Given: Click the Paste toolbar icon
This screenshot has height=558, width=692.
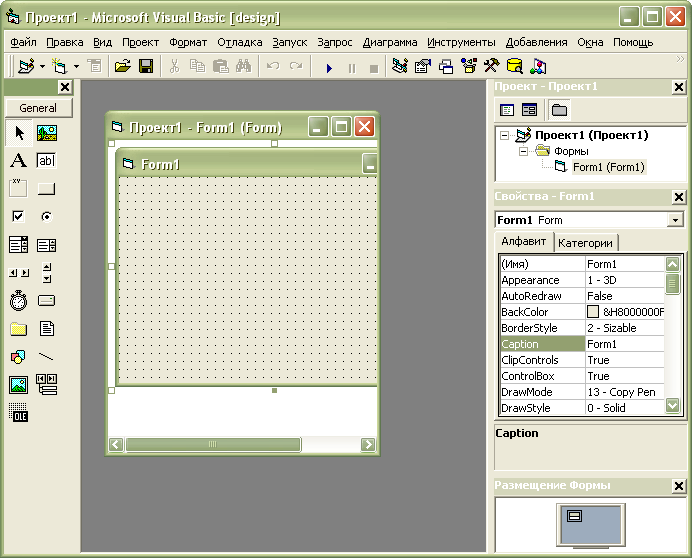Looking at the screenshot, I should [221, 66].
